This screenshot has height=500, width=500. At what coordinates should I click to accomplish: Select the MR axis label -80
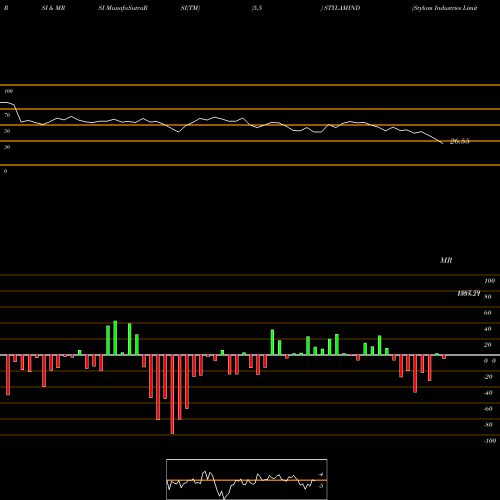click(x=488, y=425)
